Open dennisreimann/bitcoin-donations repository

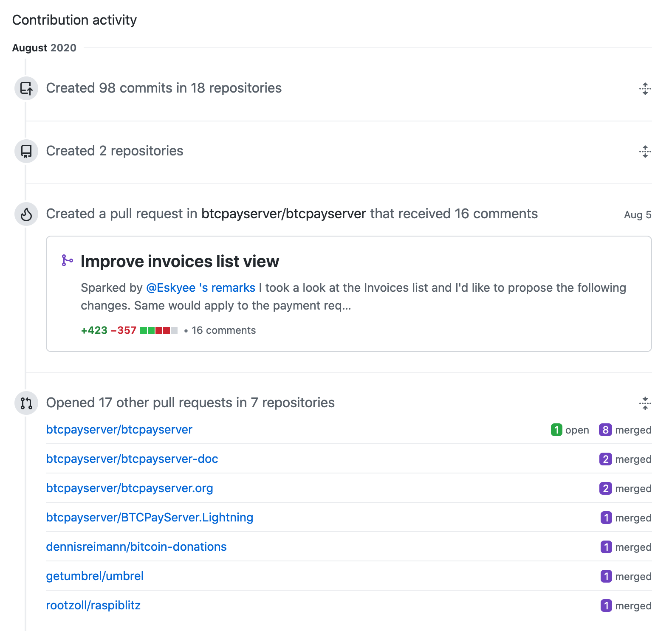coord(136,546)
